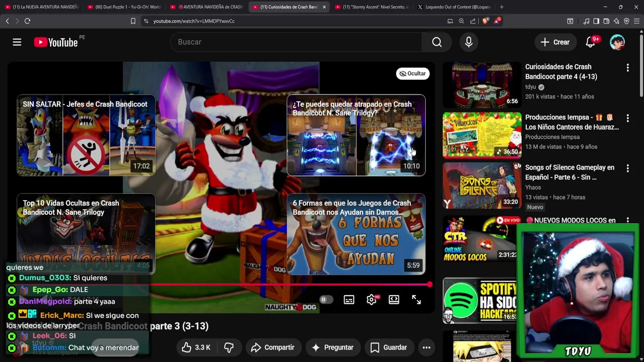The image size is (644, 362).
Task: Switch to Duel Puzzle 1 Yu-Gi-Oh tab
Action: (124, 7)
